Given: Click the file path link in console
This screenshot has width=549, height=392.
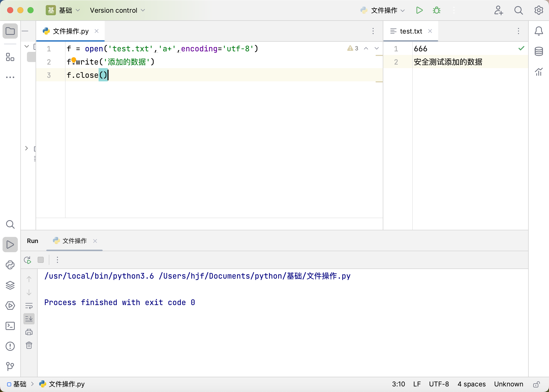Looking at the screenshot, I should [x=255, y=276].
